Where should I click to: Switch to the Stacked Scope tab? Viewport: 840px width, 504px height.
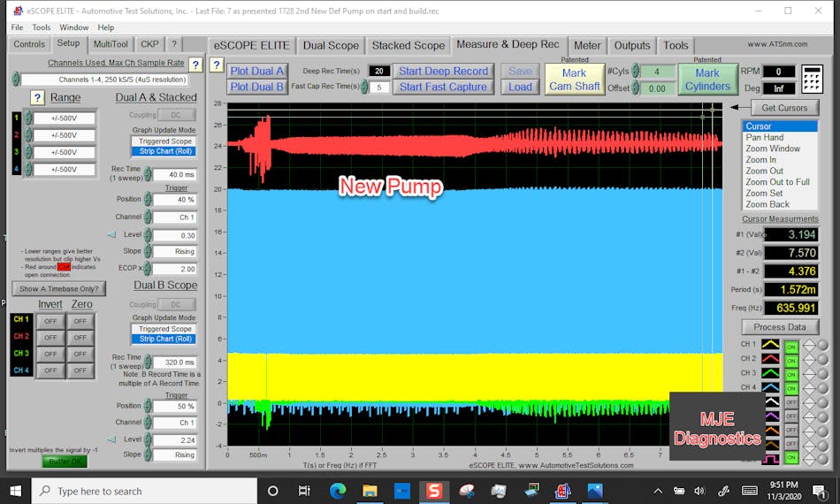coord(408,45)
